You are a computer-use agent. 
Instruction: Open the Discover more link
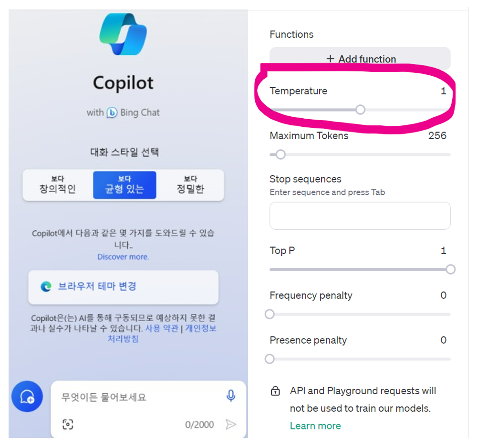(x=123, y=257)
